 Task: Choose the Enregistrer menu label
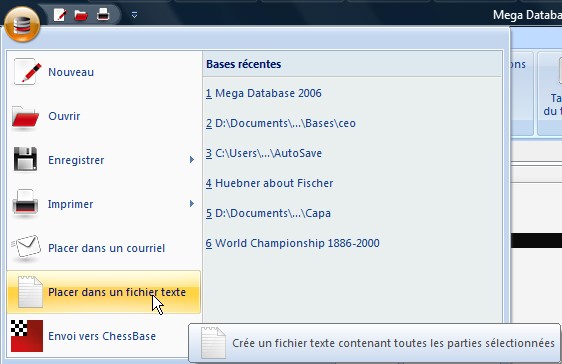coord(76,160)
